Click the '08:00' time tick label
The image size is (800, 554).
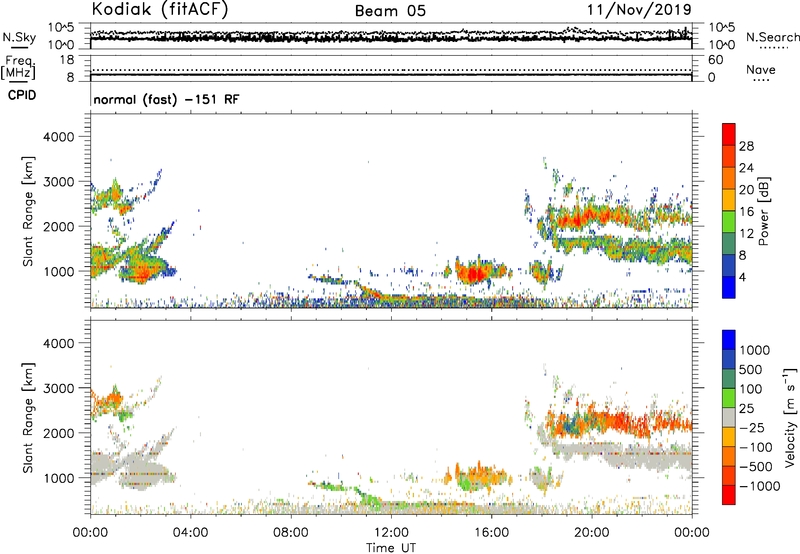291,533
